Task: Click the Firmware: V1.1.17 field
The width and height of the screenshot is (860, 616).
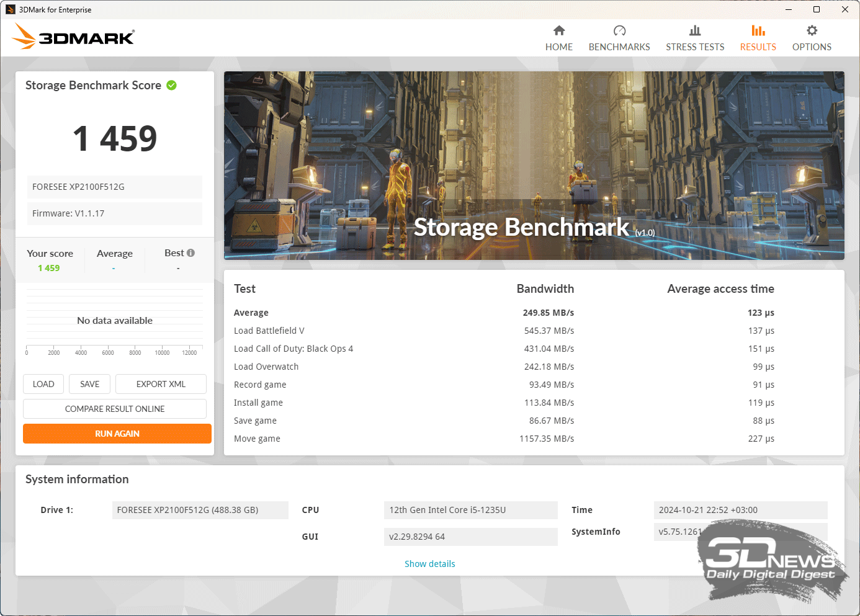Action: [x=115, y=213]
